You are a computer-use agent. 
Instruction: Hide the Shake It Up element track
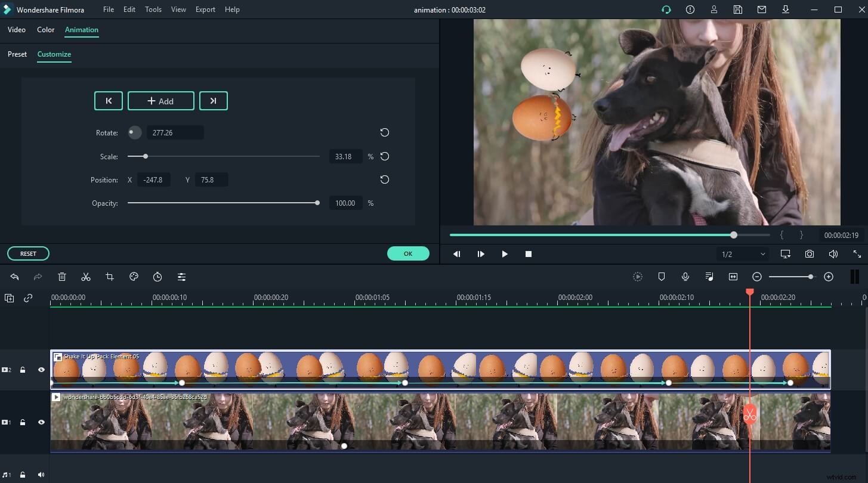pyautogui.click(x=41, y=370)
